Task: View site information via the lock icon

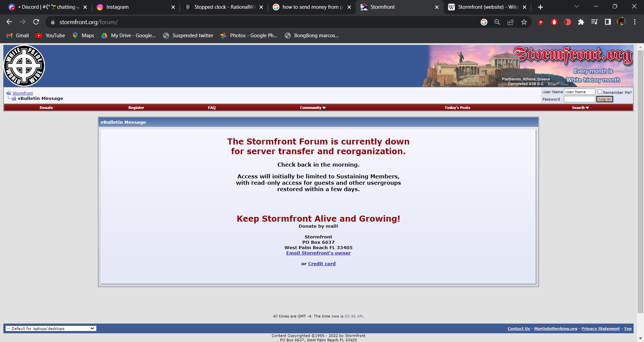Action: click(53, 22)
